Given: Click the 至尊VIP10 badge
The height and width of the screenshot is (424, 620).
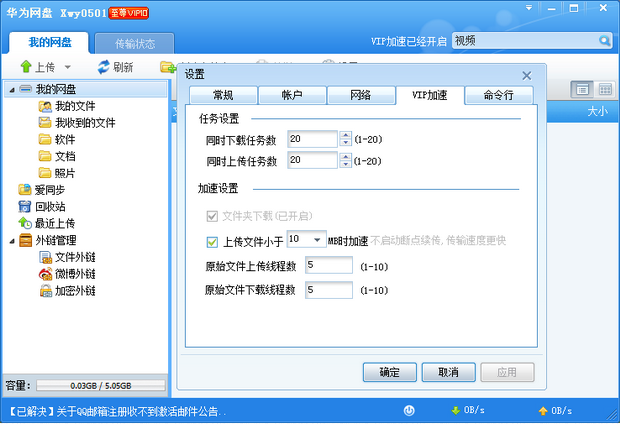Looking at the screenshot, I should click(129, 13).
